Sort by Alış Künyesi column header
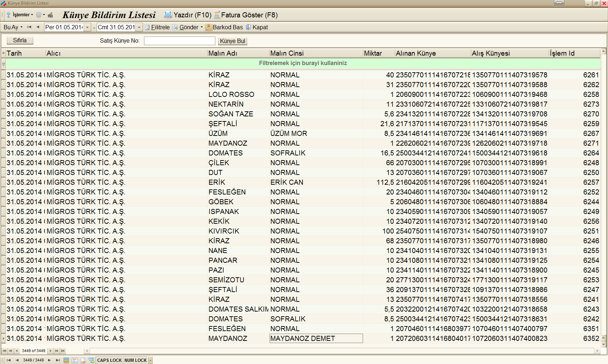 pyautogui.click(x=510, y=53)
